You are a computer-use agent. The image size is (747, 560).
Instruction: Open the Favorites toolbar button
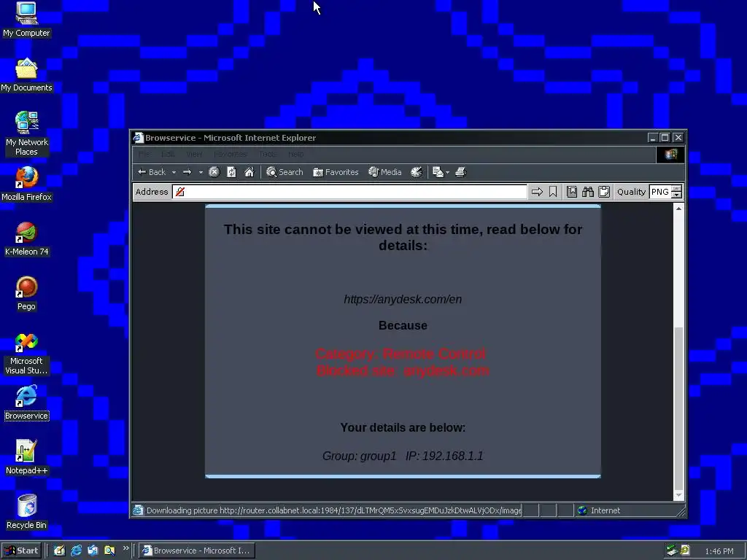[x=336, y=172]
